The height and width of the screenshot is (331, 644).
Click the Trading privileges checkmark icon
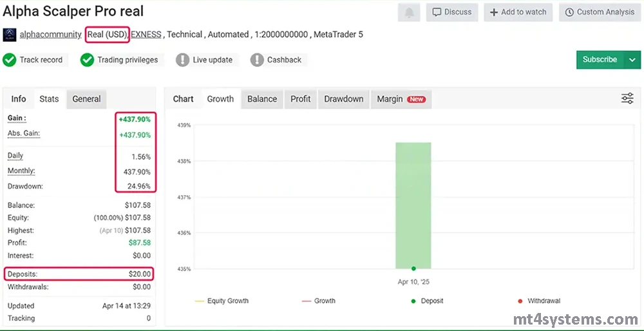click(88, 60)
